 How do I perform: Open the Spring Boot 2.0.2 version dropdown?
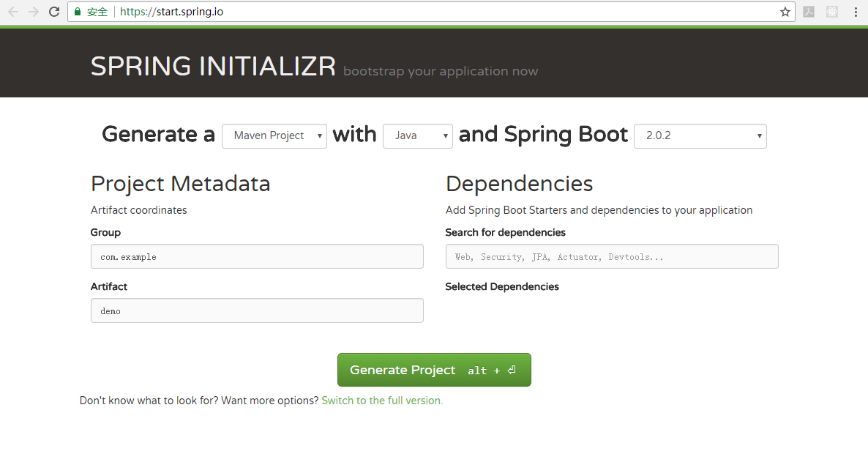(x=699, y=136)
